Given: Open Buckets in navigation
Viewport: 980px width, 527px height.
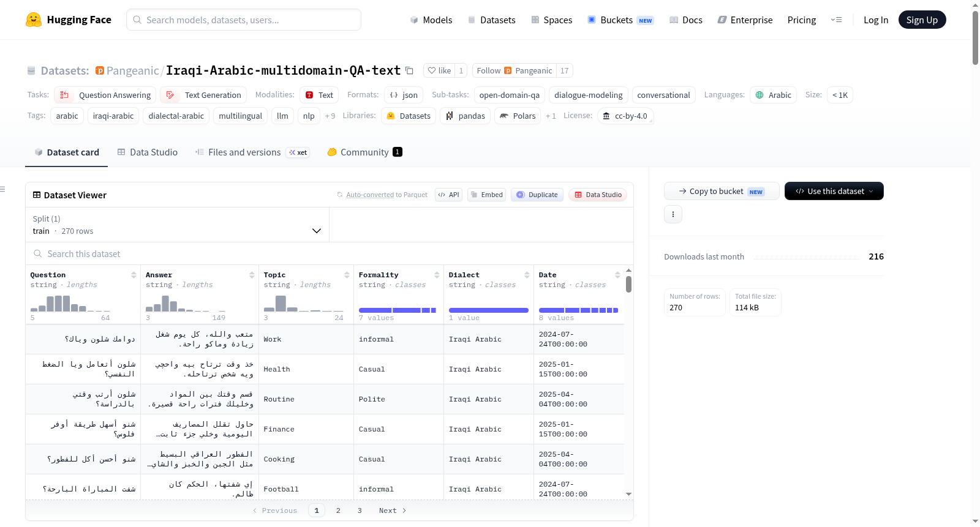Looking at the screenshot, I should (621, 20).
